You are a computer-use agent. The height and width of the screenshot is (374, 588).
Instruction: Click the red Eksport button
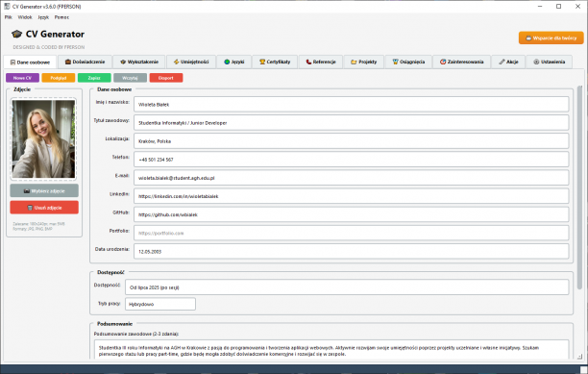[x=166, y=78]
